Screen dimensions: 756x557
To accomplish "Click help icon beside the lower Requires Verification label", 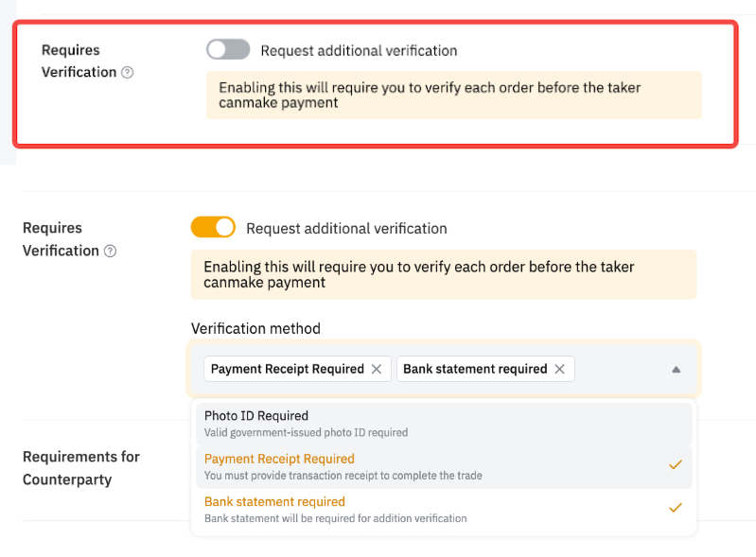I will (x=110, y=252).
